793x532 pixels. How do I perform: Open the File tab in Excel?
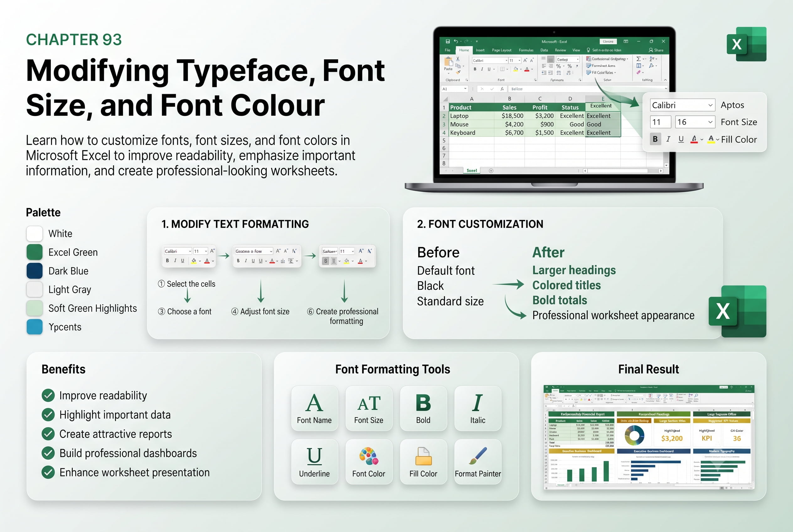448,50
